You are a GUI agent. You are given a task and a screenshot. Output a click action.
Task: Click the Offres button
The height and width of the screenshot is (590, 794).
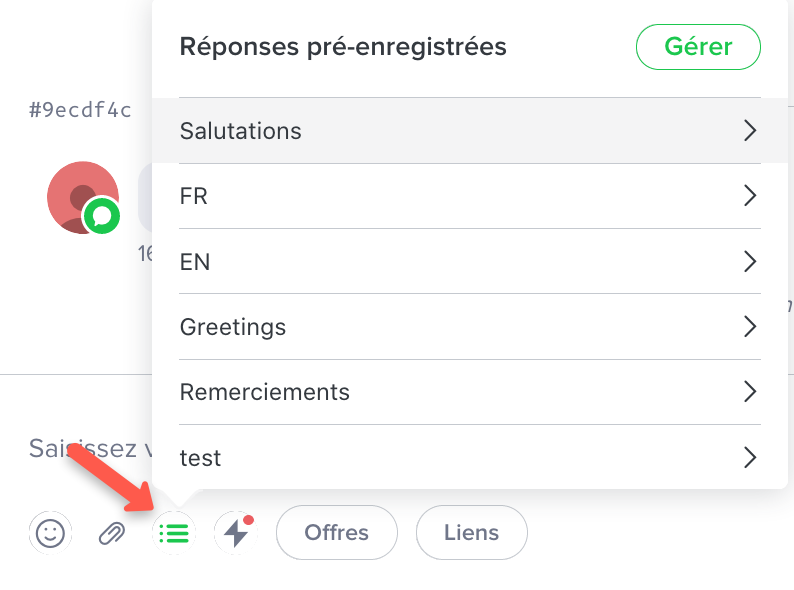tap(337, 533)
